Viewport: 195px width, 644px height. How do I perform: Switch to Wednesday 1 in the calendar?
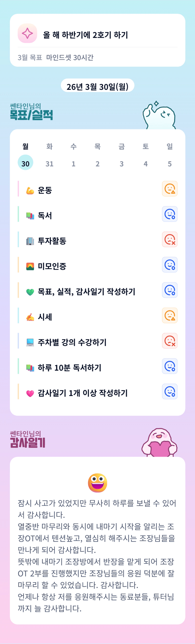(x=74, y=164)
